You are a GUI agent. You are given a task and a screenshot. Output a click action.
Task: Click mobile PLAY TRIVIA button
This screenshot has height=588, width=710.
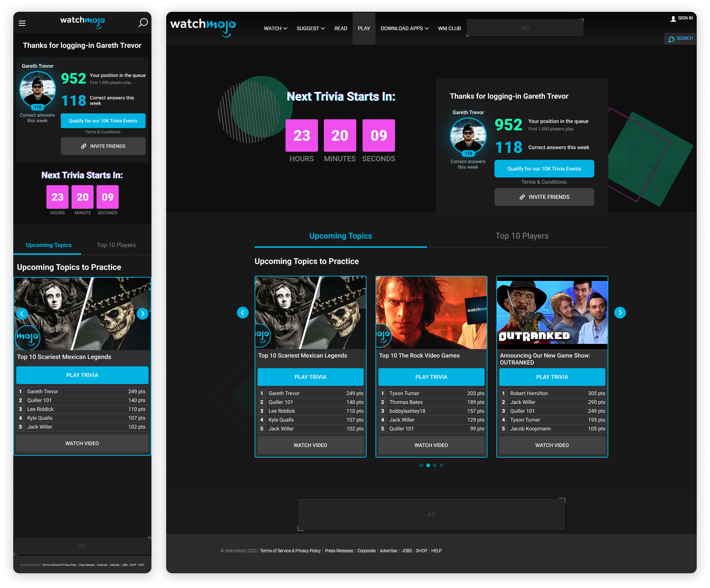click(x=82, y=375)
